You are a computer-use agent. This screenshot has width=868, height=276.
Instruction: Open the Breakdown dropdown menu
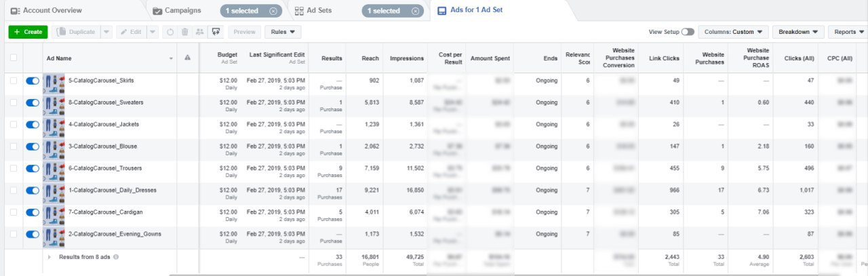tap(797, 32)
